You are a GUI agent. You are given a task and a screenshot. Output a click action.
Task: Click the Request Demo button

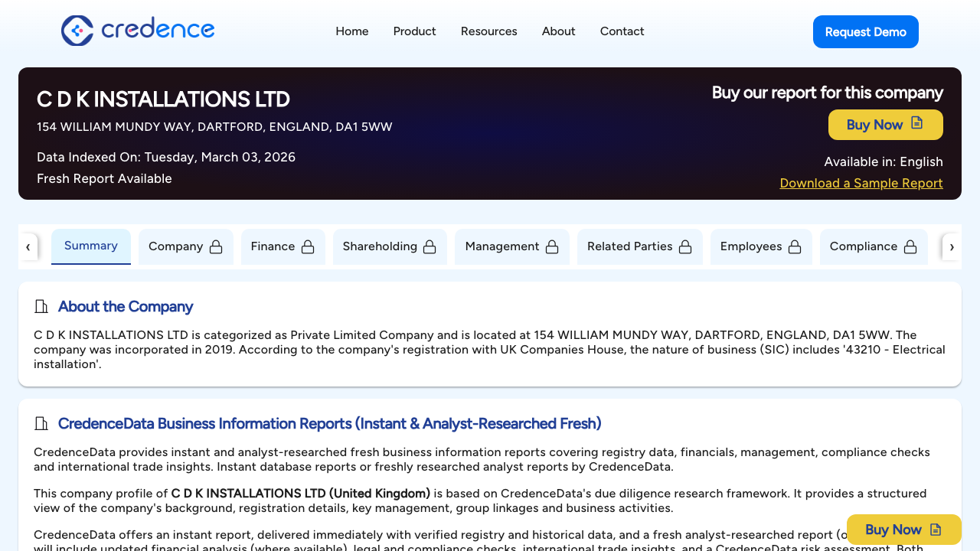point(865,31)
